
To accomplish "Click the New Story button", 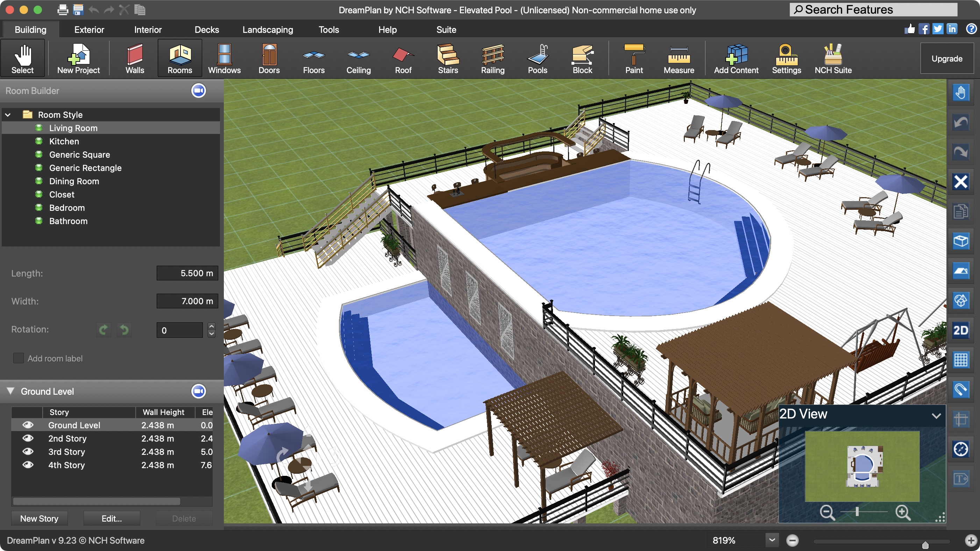I will 39,518.
